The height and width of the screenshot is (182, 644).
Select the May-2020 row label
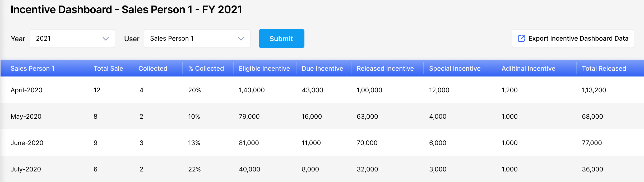point(26,117)
